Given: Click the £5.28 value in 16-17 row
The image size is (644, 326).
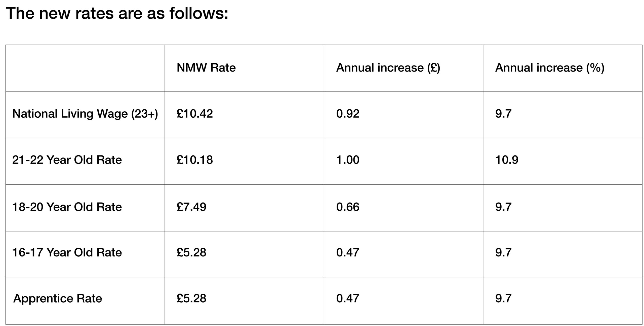Looking at the screenshot, I should 191,252.
